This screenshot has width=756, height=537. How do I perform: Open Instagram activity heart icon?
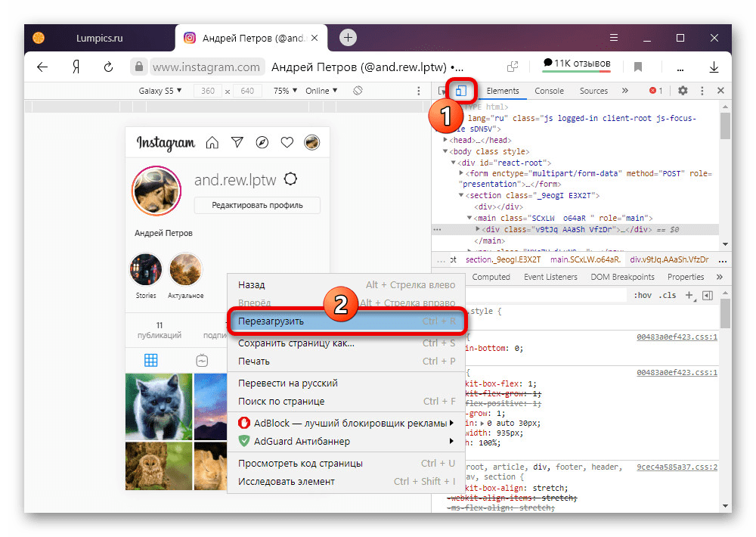click(287, 142)
